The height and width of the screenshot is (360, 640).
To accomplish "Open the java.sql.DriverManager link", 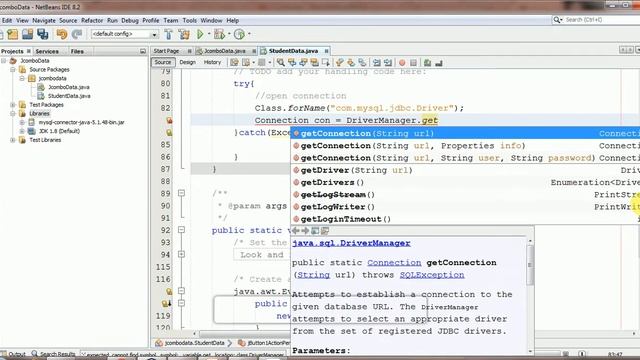I will (351, 243).
